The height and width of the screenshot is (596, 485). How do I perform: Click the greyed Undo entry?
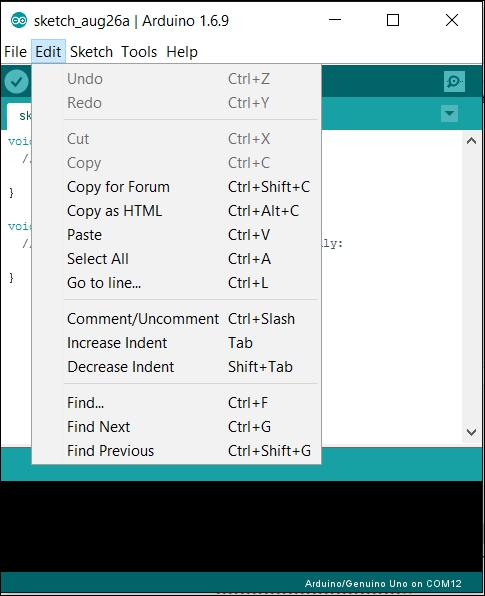click(176, 79)
